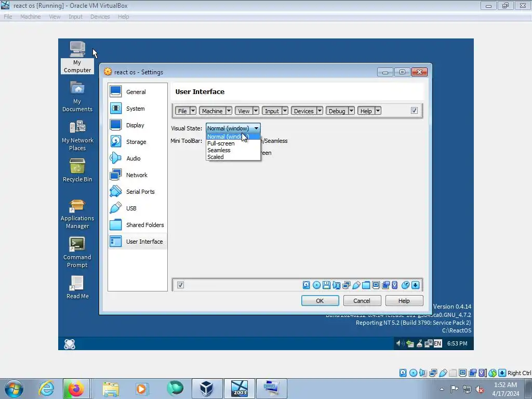Expand the arrow beside File in menu editor
532x399 pixels.
[x=193, y=111]
